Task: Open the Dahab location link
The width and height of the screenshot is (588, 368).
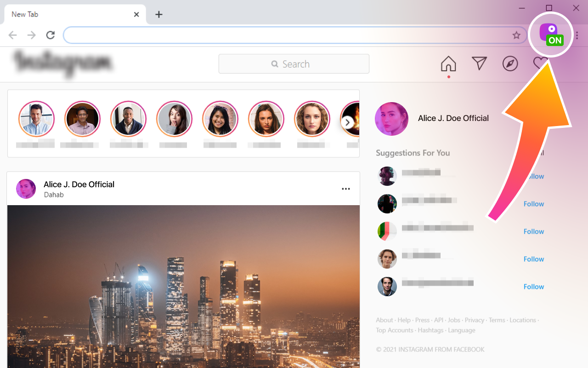Action: pos(54,195)
